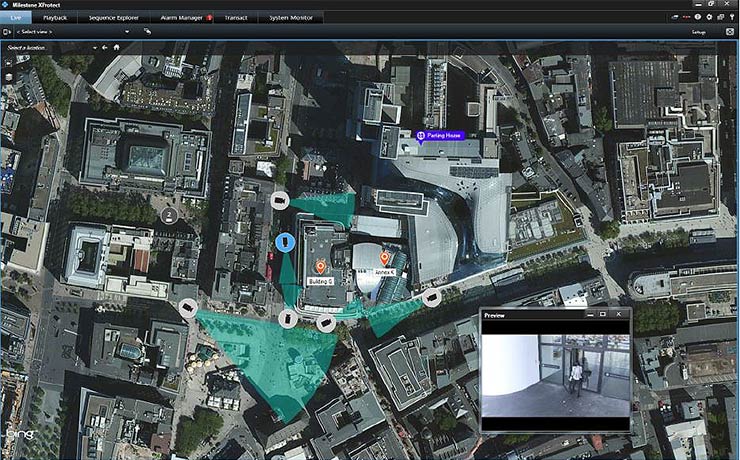Click the Building G location pin

coord(321,266)
